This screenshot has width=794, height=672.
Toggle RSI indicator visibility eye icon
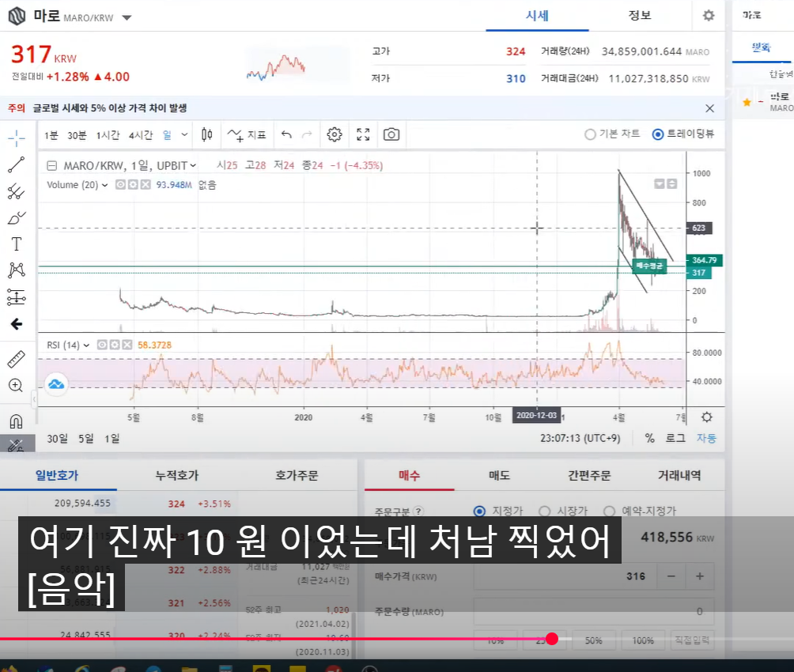(102, 345)
